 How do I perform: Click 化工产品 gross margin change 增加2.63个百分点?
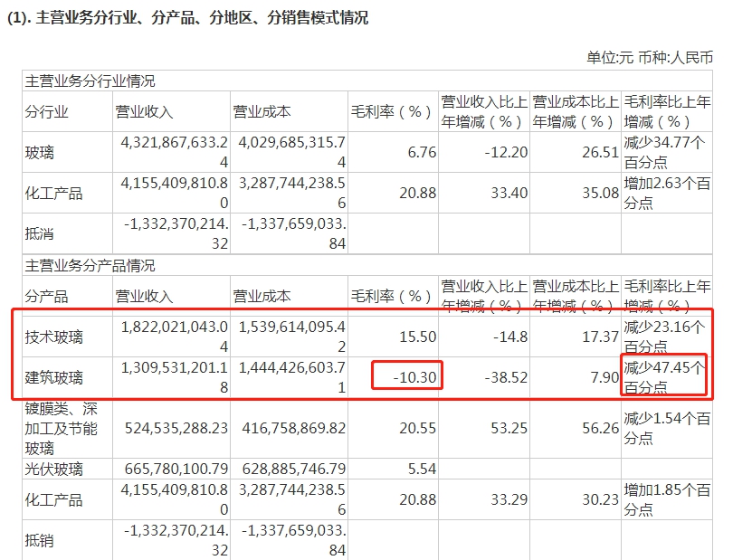point(667,193)
